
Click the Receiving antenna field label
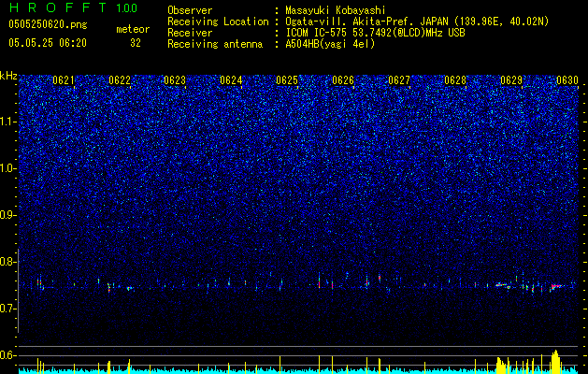[x=215, y=44]
